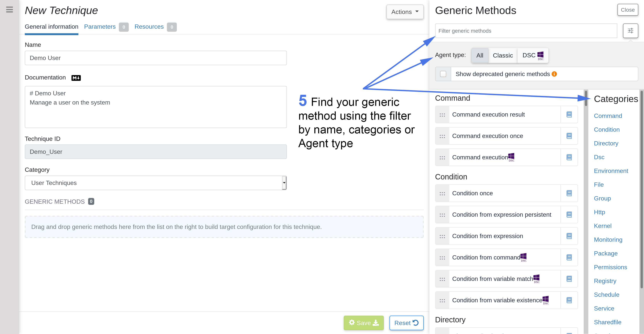Image resolution: width=644 pixels, height=334 pixels.
Task: View documentation icon for Condition once
Action: [x=569, y=193]
